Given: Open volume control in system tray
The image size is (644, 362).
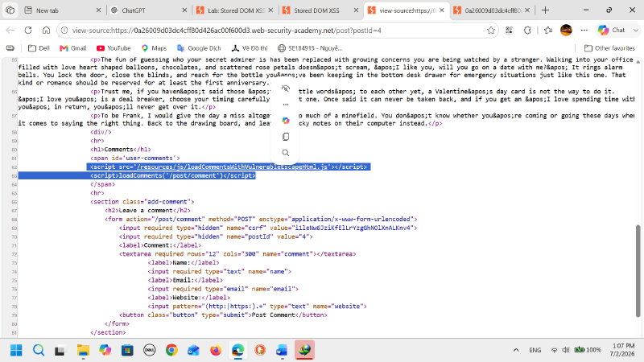Looking at the screenshot, I should point(566,350).
